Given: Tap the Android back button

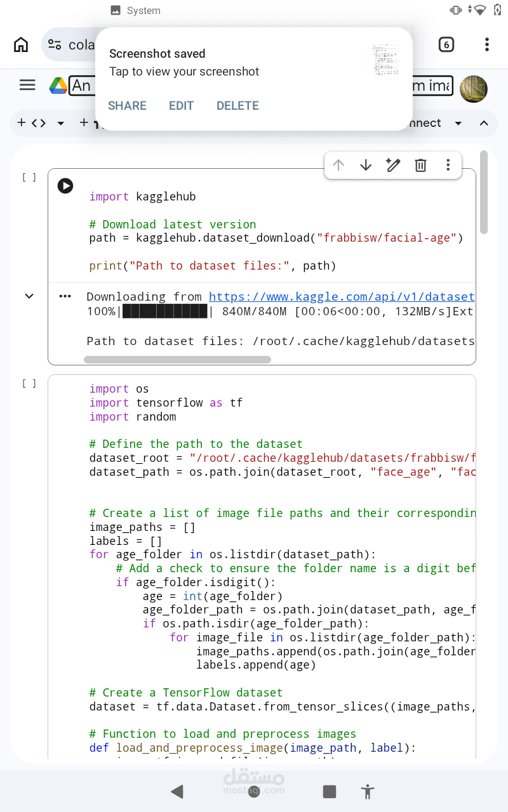Looking at the screenshot, I should [177, 791].
